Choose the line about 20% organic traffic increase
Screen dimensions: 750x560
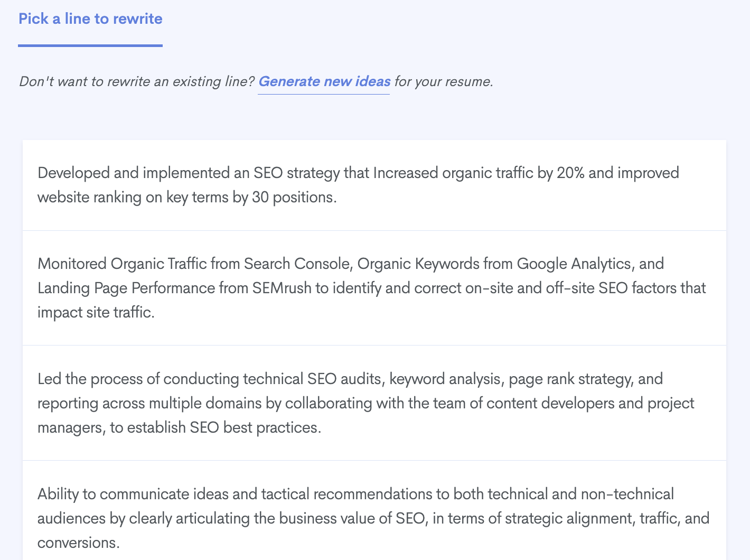[374, 185]
